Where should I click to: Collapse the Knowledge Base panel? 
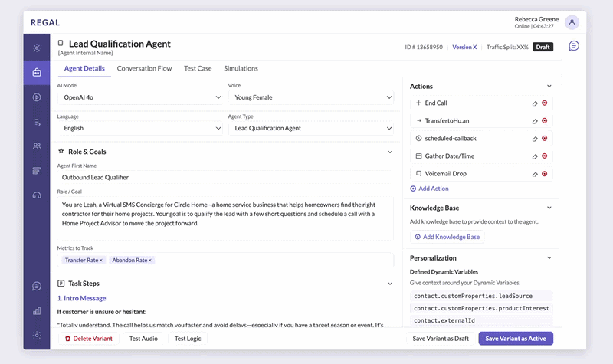click(549, 208)
